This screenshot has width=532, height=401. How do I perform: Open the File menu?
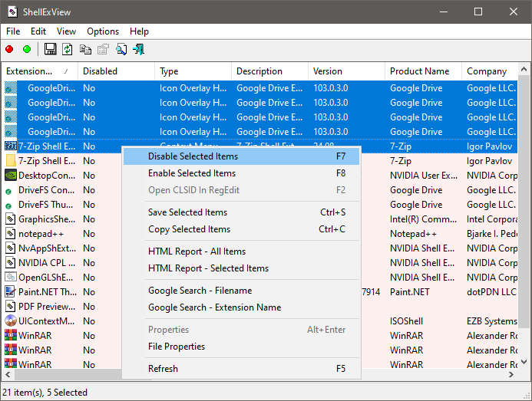(x=13, y=31)
